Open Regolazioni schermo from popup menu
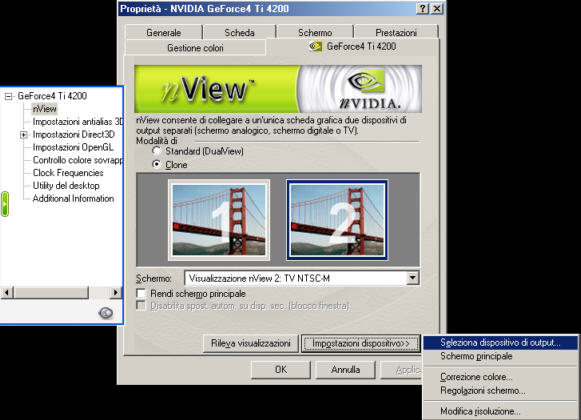Image resolution: width=581 pixels, height=420 pixels. [x=500, y=391]
